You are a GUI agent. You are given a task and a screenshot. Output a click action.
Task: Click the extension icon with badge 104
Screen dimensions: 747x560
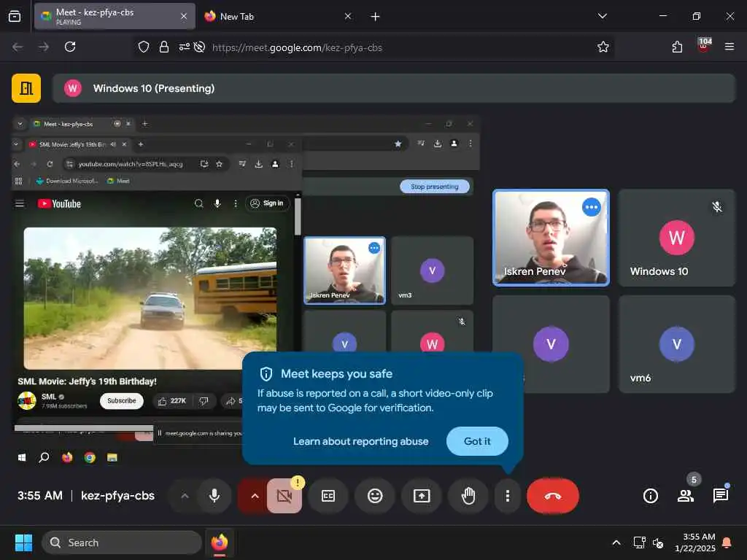pos(704,46)
